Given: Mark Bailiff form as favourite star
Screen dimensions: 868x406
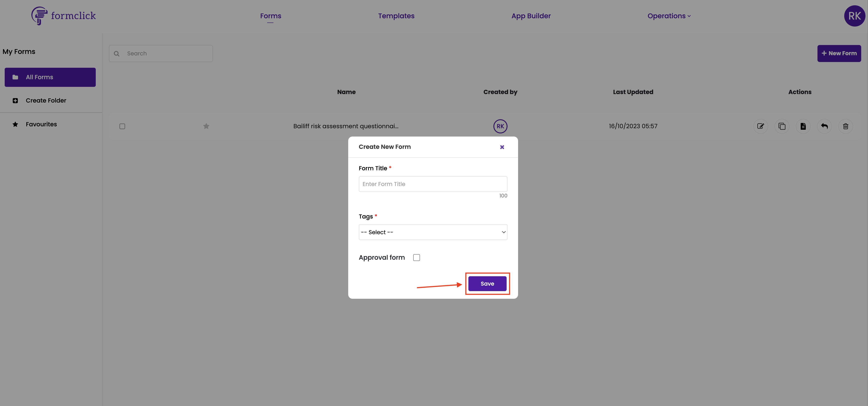Looking at the screenshot, I should 206,126.
